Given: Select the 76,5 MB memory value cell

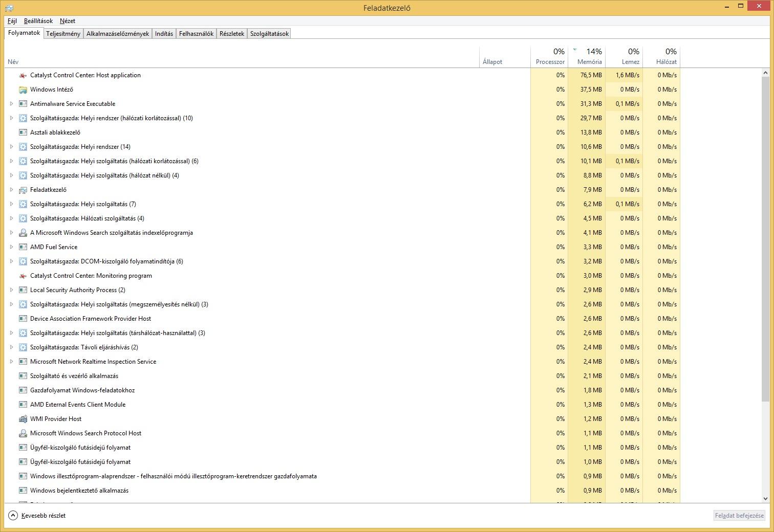Looking at the screenshot, I should (587, 75).
